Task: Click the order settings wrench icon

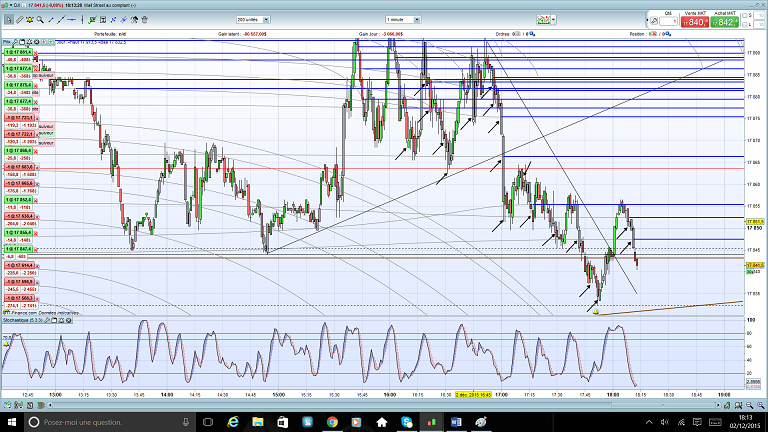Action: pyautogui.click(x=654, y=21)
